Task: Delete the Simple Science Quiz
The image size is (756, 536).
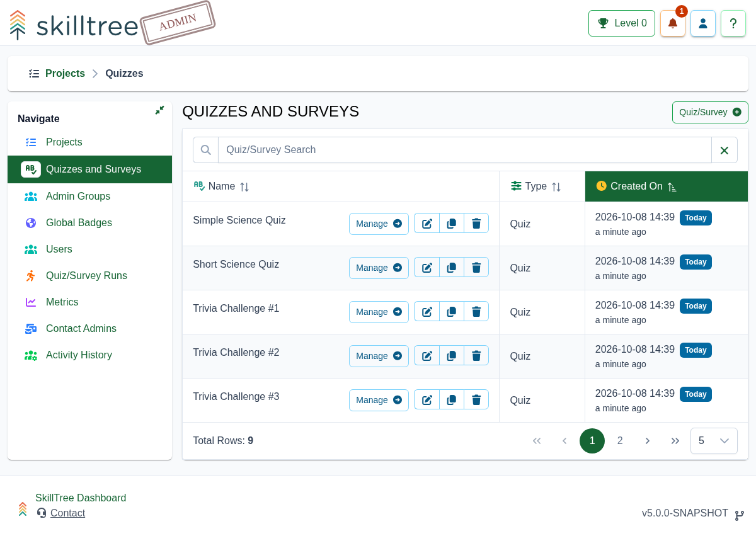Action: point(476,223)
